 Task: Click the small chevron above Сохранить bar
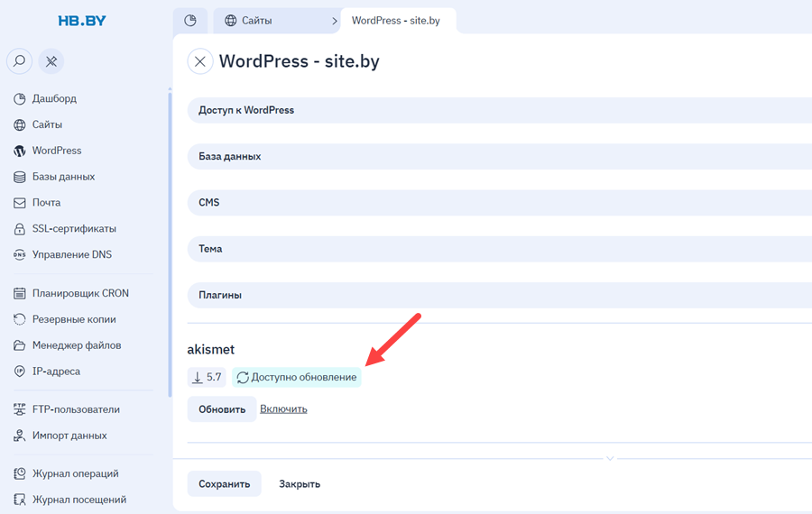(610, 459)
